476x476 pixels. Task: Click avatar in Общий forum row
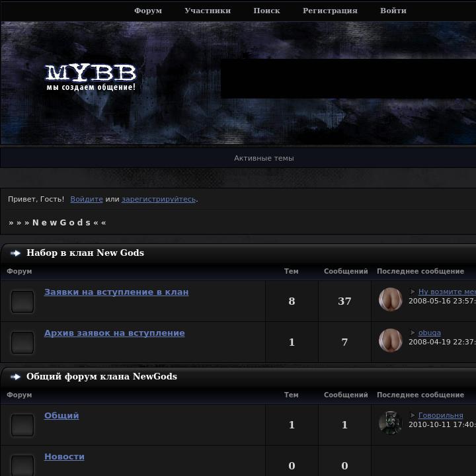391,423
